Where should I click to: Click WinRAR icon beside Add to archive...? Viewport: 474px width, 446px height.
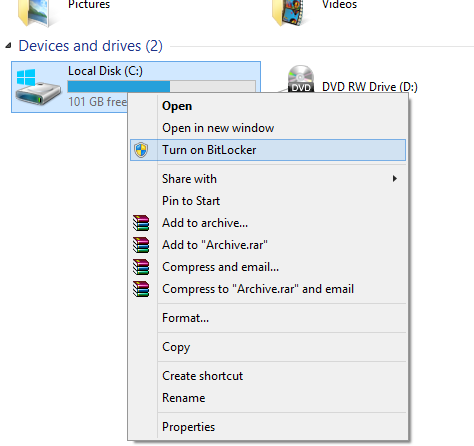click(x=141, y=223)
